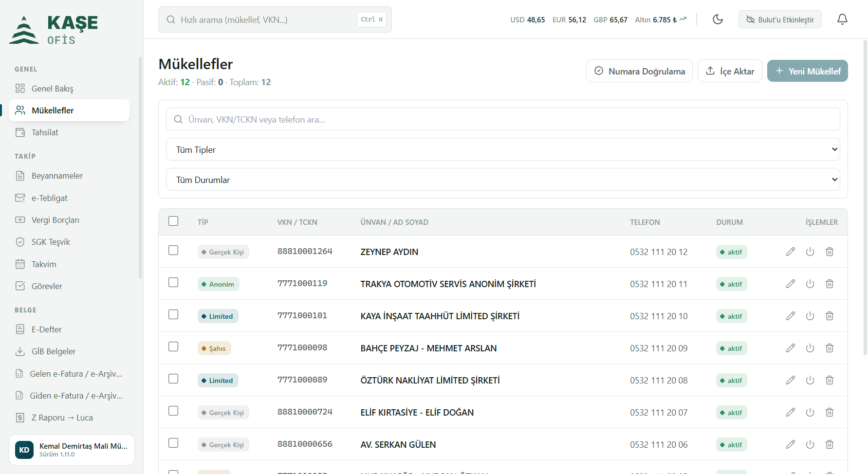Click Bulut'u Etkinleştir button
Image resolution: width=868 pixels, height=474 pixels.
coord(780,19)
